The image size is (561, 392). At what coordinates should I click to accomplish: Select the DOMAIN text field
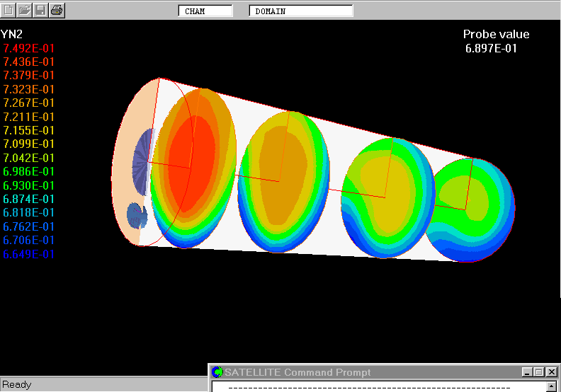pyautogui.click(x=301, y=11)
